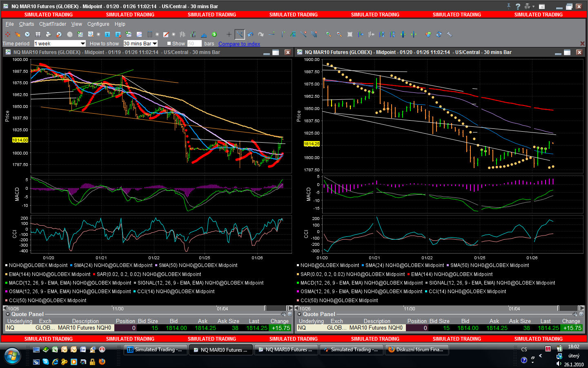The width and height of the screenshot is (588, 368).
Task: Click the bars count input field
Action: (x=194, y=43)
